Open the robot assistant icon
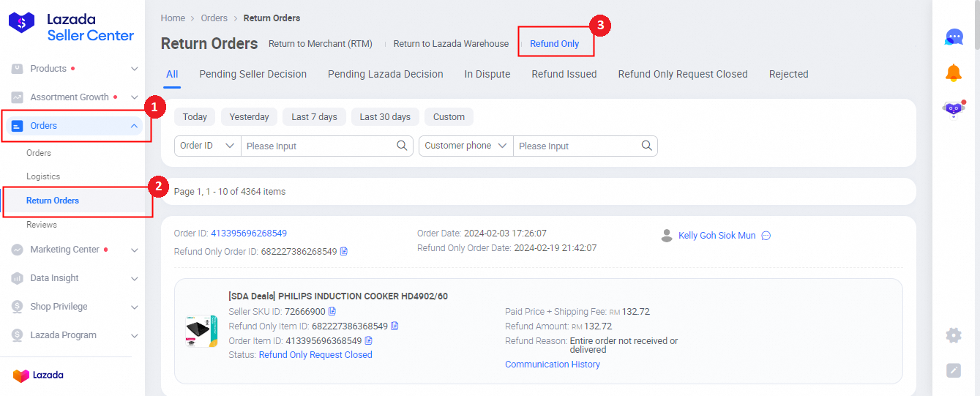The image size is (980, 396). (x=953, y=109)
